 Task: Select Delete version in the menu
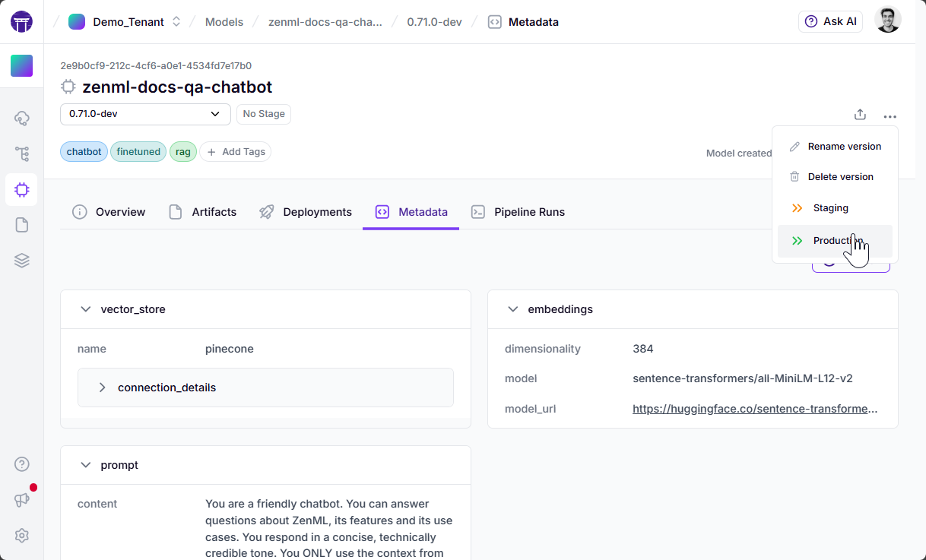pos(840,176)
